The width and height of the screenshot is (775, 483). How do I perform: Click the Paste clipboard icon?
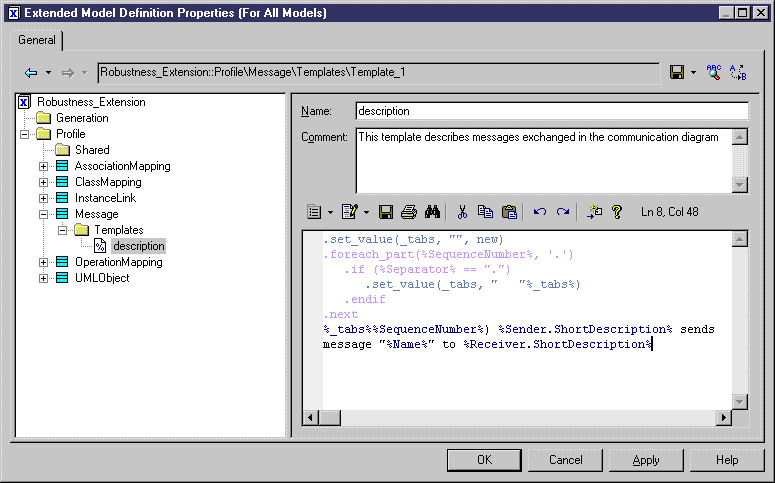[x=509, y=212]
